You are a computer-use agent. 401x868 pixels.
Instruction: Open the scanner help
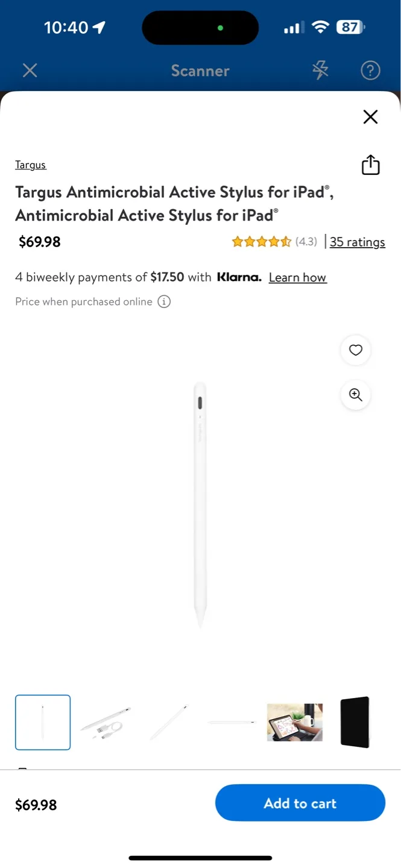(x=370, y=71)
